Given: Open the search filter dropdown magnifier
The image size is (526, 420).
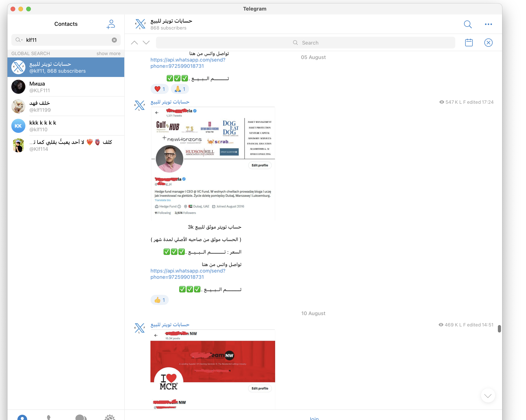Looking at the screenshot, I should point(19,40).
